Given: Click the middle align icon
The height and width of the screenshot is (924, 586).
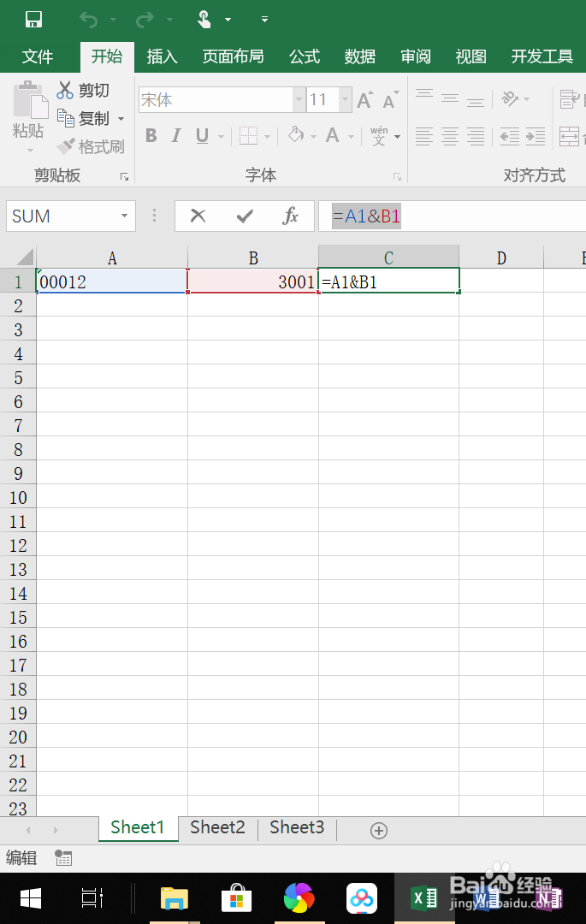Looking at the screenshot, I should pyautogui.click(x=450, y=98).
